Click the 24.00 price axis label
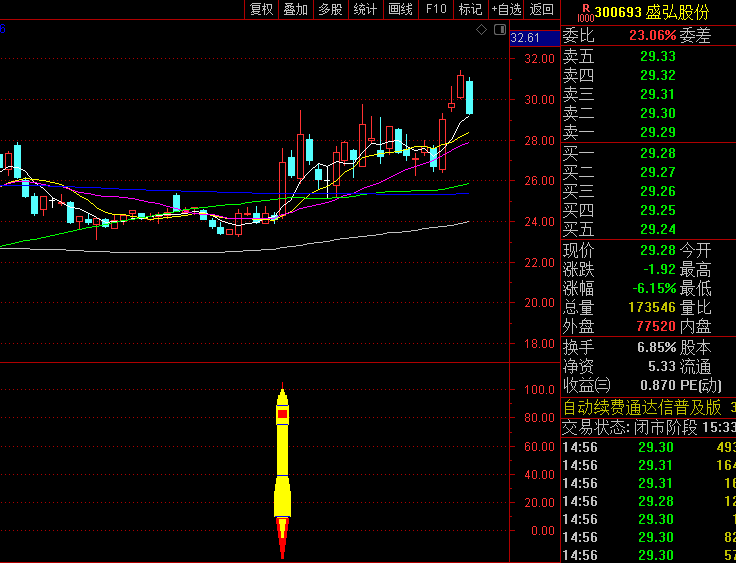 point(539,222)
